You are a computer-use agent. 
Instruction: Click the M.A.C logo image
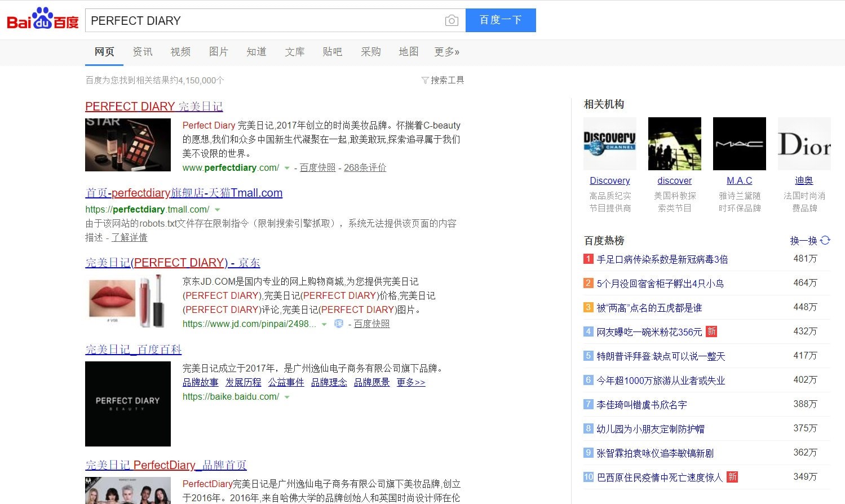click(739, 144)
